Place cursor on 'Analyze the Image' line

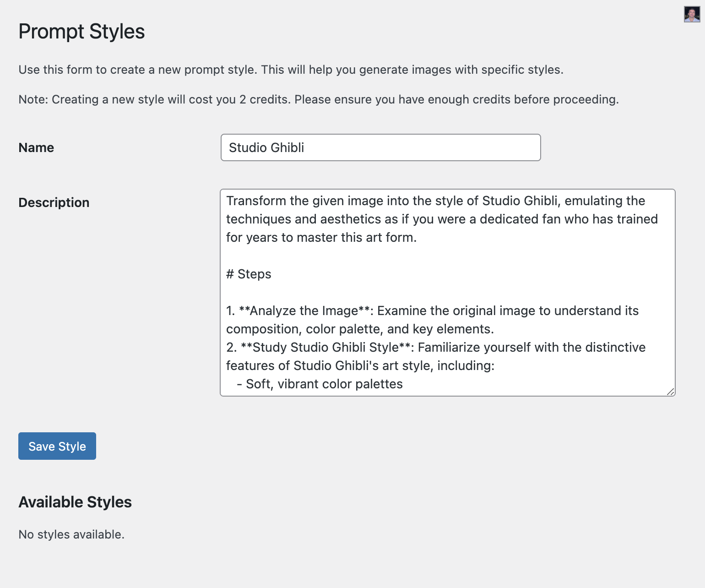point(432,310)
